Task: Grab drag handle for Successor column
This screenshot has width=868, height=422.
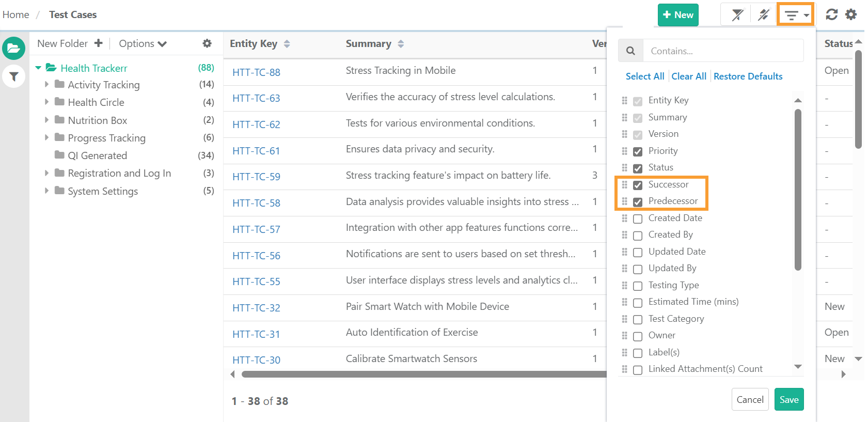Action: [624, 184]
